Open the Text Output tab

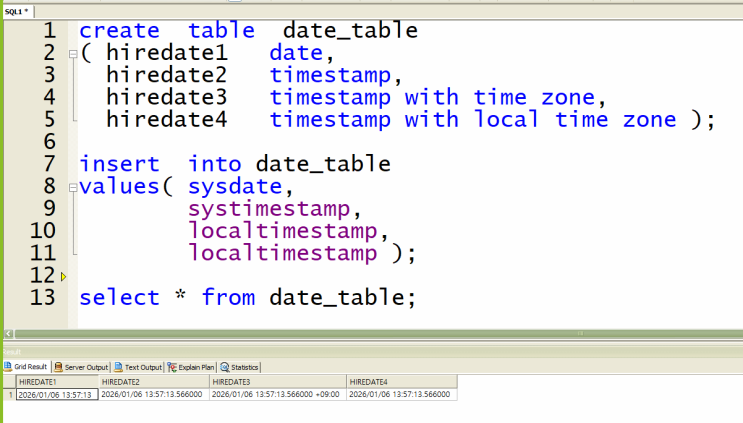(x=138, y=367)
